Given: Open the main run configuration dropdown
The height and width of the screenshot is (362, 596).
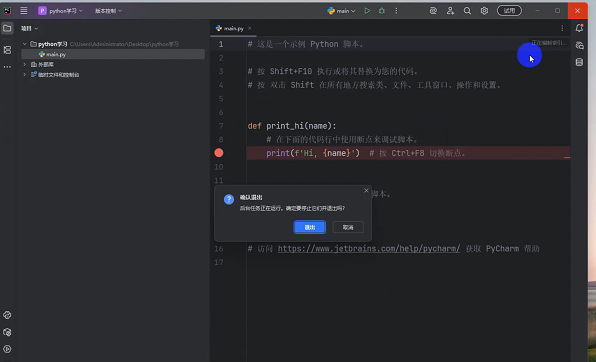Looking at the screenshot, I should (x=341, y=11).
